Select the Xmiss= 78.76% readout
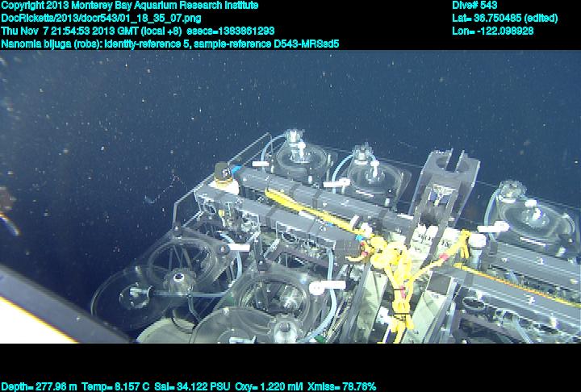Screen dimensions: 581x392 342,386
